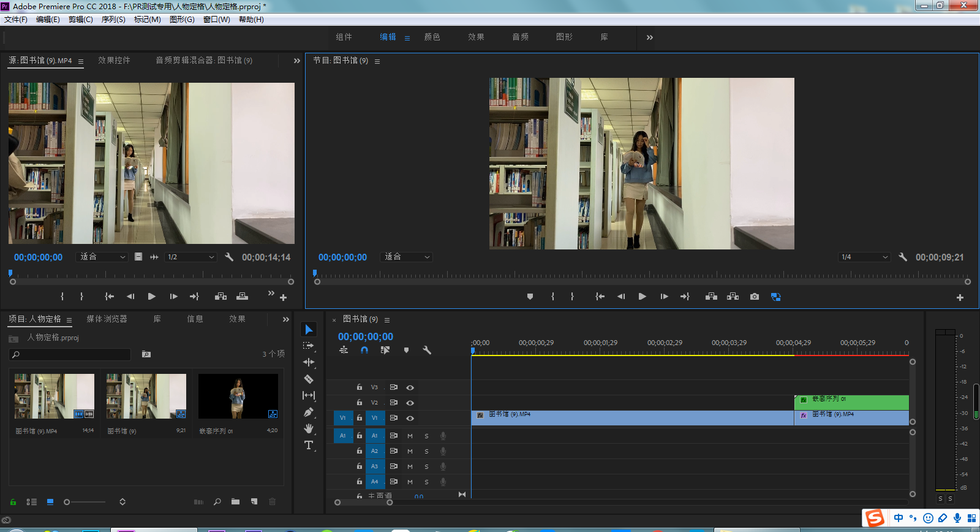Click the Ripple Edit tool
This screenshot has height=532, width=980.
point(309,362)
